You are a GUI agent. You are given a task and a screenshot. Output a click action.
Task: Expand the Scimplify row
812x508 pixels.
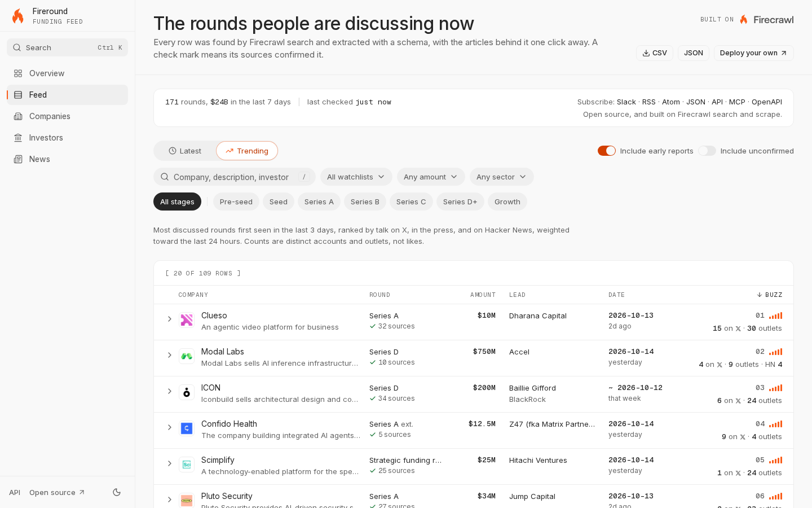tap(169, 463)
